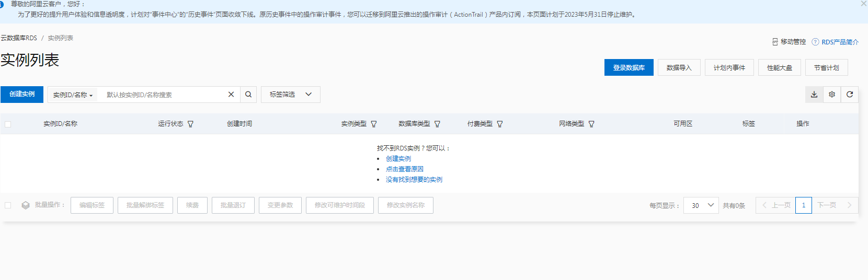Click the 续费 batch button
868x280 pixels.
(x=192, y=205)
